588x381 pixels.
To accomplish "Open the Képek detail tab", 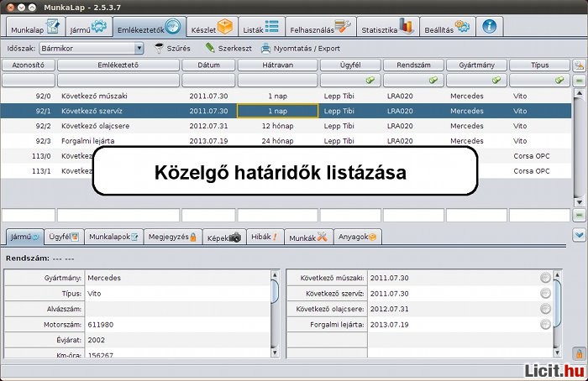I will 224,237.
